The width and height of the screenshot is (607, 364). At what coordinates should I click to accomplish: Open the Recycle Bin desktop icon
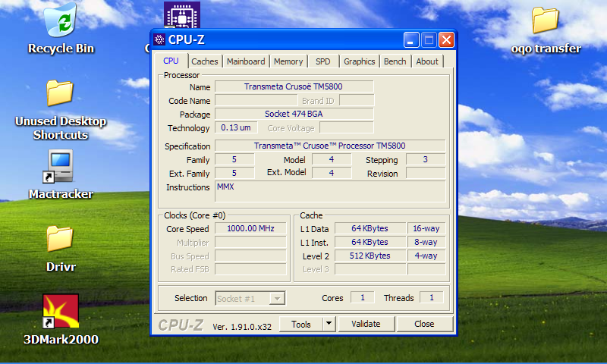point(61,21)
